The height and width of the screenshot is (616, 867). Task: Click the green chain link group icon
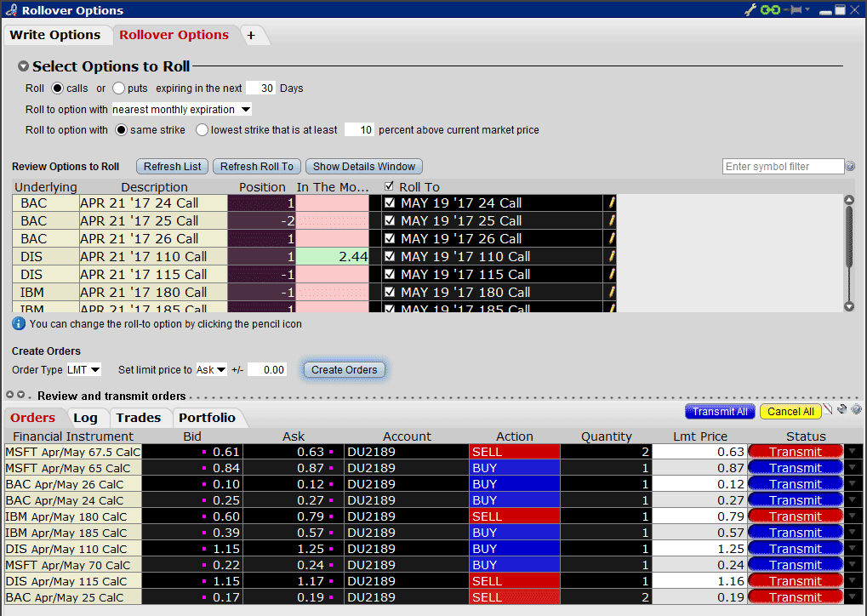(x=770, y=10)
